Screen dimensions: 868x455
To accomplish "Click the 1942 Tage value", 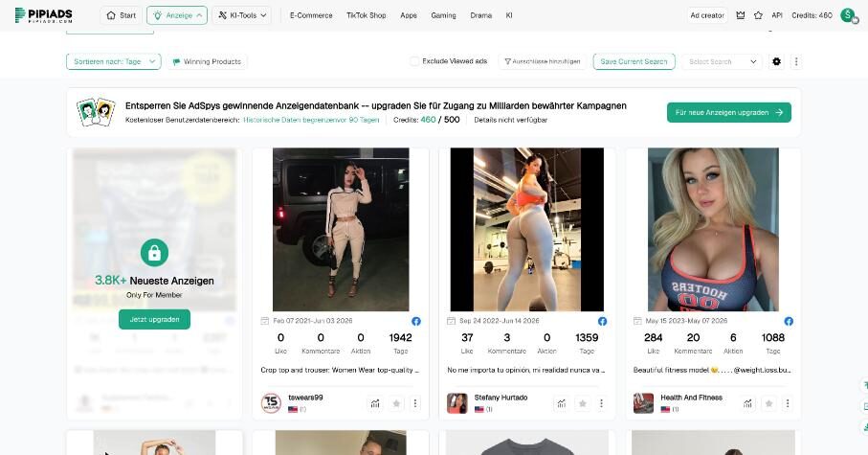I will tap(400, 337).
